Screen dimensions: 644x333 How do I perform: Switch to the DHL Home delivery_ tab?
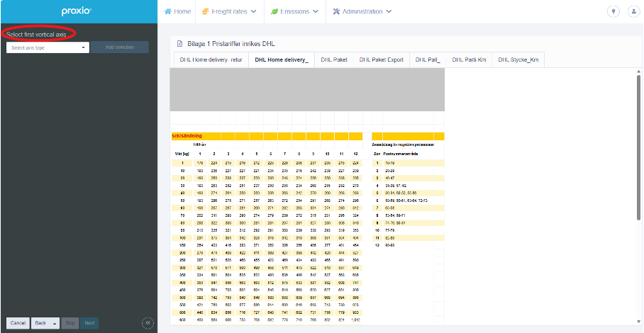pos(282,60)
